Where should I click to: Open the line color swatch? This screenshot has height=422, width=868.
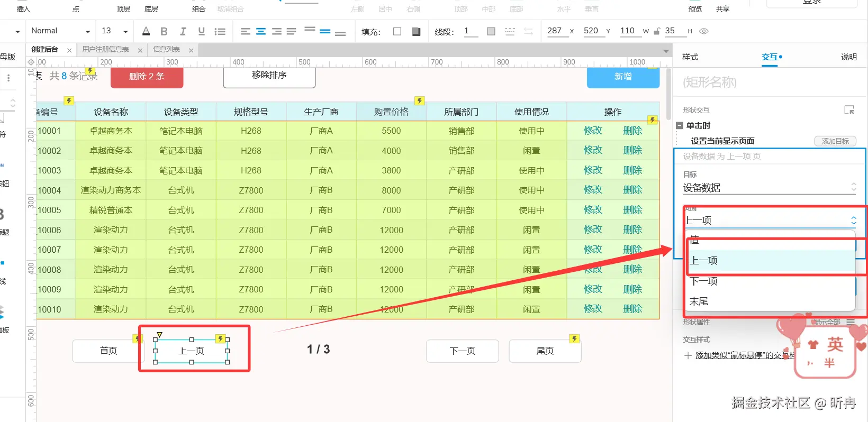point(491,32)
